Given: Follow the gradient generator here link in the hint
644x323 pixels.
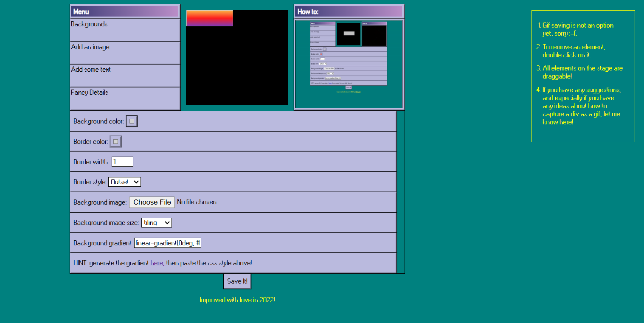Looking at the screenshot, I should [157, 263].
